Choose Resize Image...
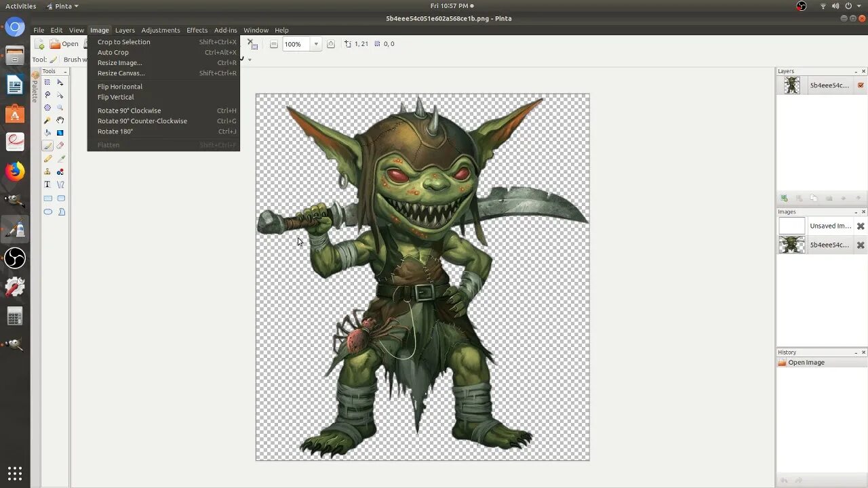 (163, 63)
